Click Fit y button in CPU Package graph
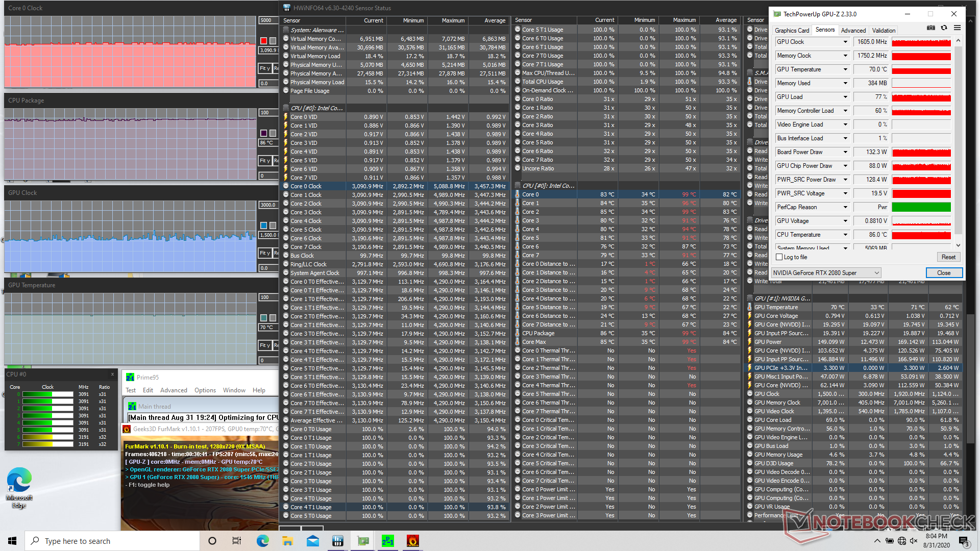The width and height of the screenshot is (980, 551). pyautogui.click(x=264, y=161)
